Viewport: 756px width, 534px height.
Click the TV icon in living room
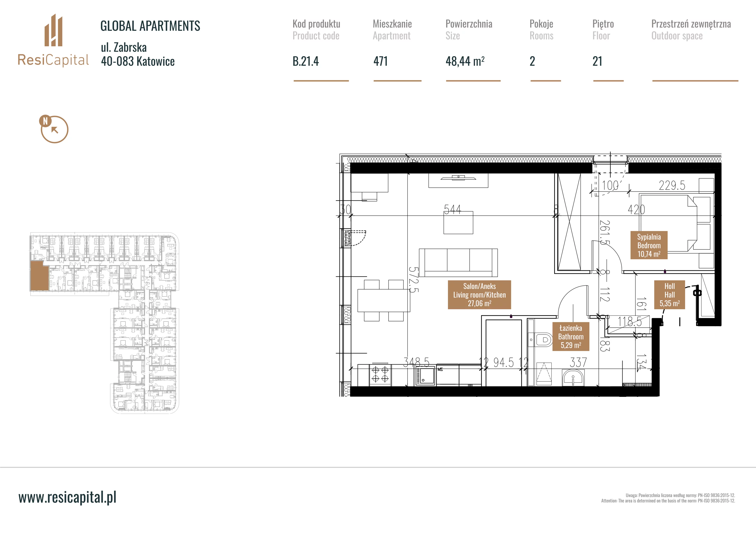pyautogui.click(x=458, y=178)
